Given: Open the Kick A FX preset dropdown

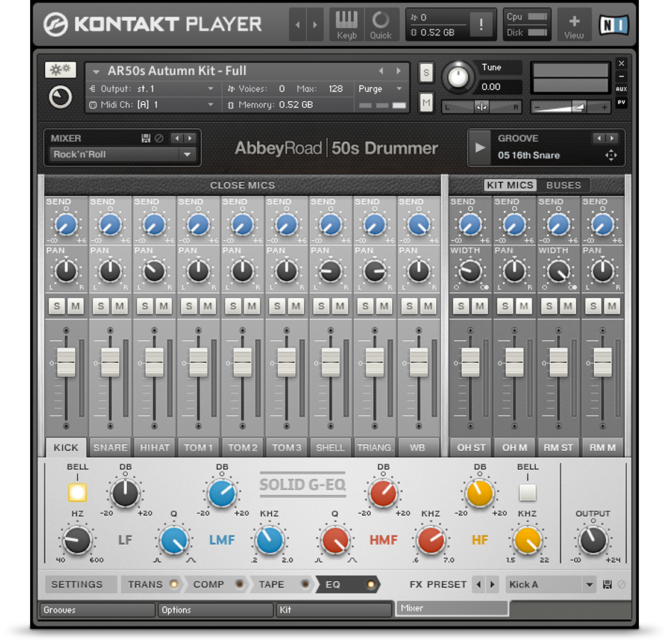Looking at the screenshot, I should point(551,585).
